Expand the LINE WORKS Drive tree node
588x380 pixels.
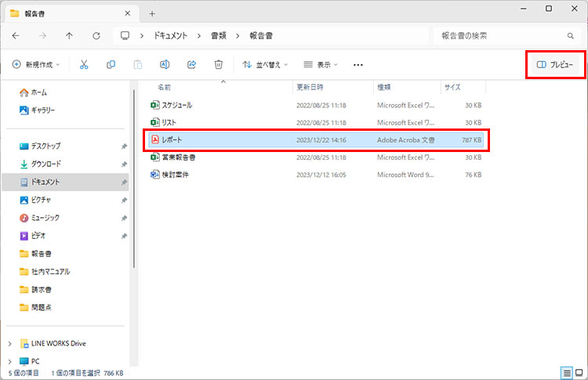pyautogui.click(x=9, y=343)
